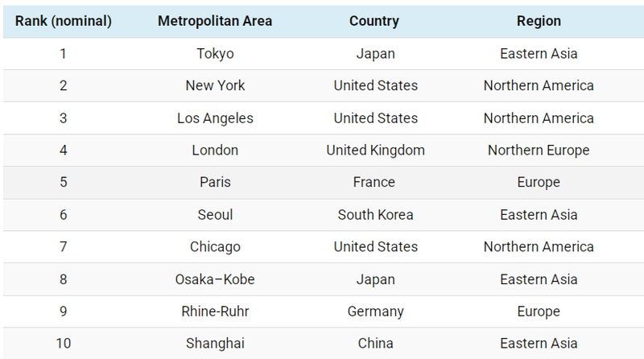This screenshot has width=644, height=359.
Task: Select the Northern Europe region cell
Action: point(539,151)
